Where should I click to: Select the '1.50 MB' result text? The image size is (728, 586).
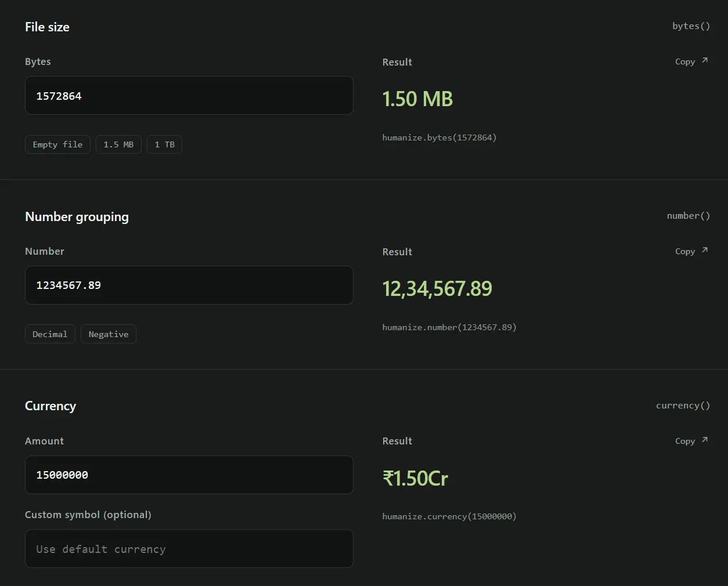click(x=417, y=99)
